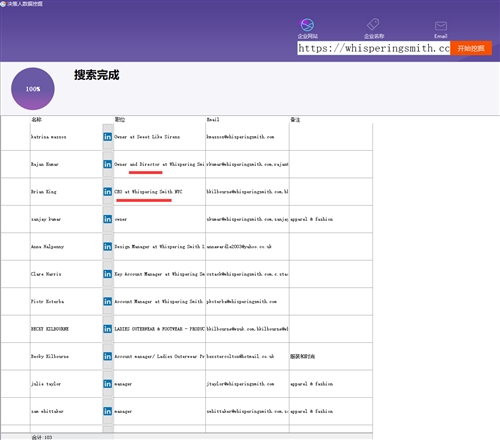Open LinkedIn icon in BECKY KILBOURNE uppercase row
This screenshot has height=440, width=500.
(x=107, y=329)
